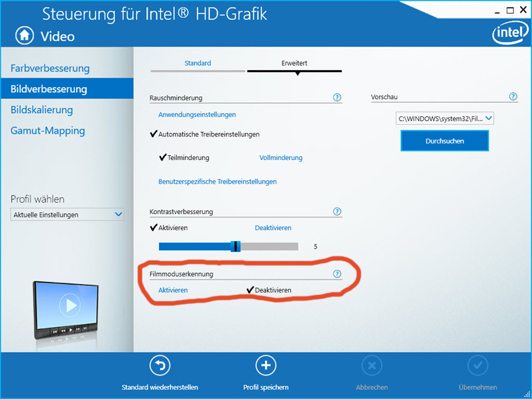Open the Profil wählen dropdown
This screenshot has height=399, width=532.
(x=67, y=215)
